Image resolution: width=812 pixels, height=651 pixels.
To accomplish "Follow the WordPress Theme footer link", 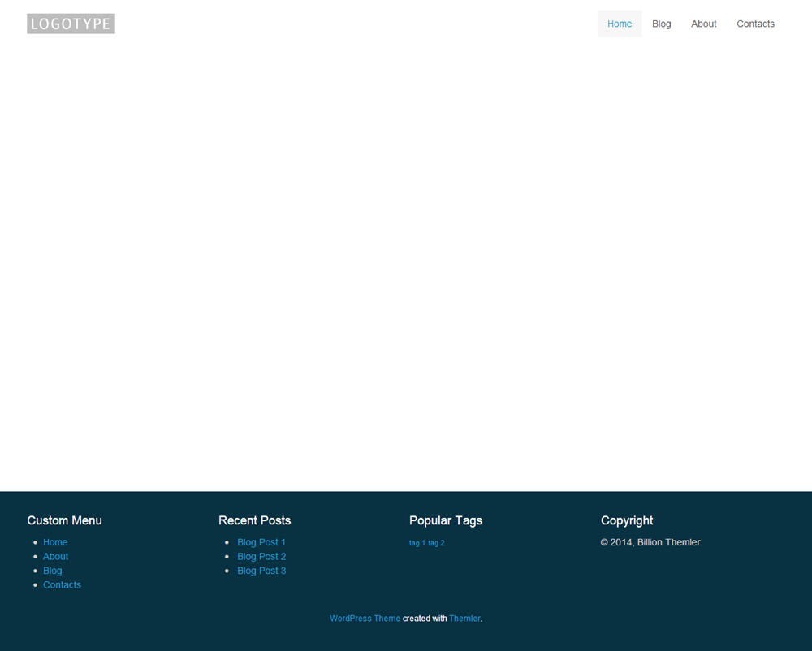I will tap(365, 619).
